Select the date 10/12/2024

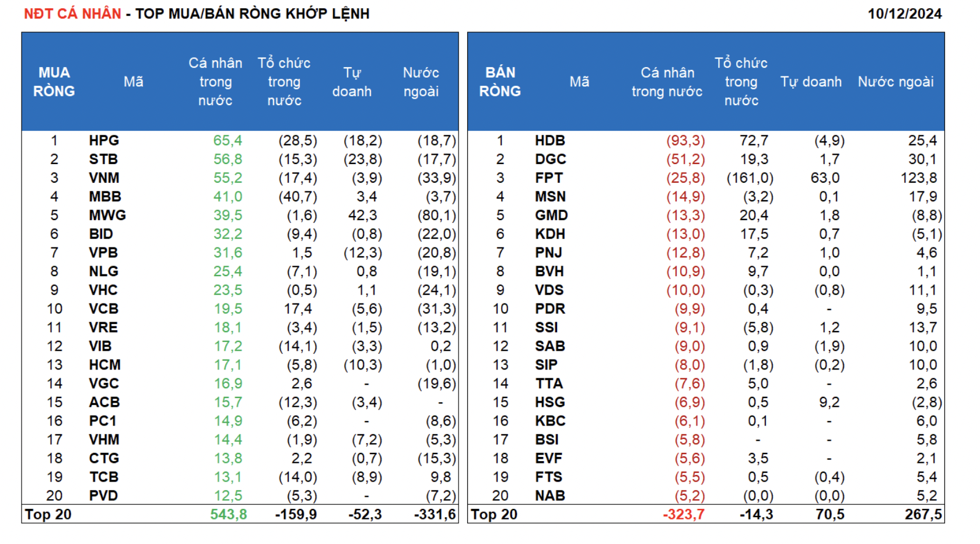904,13
